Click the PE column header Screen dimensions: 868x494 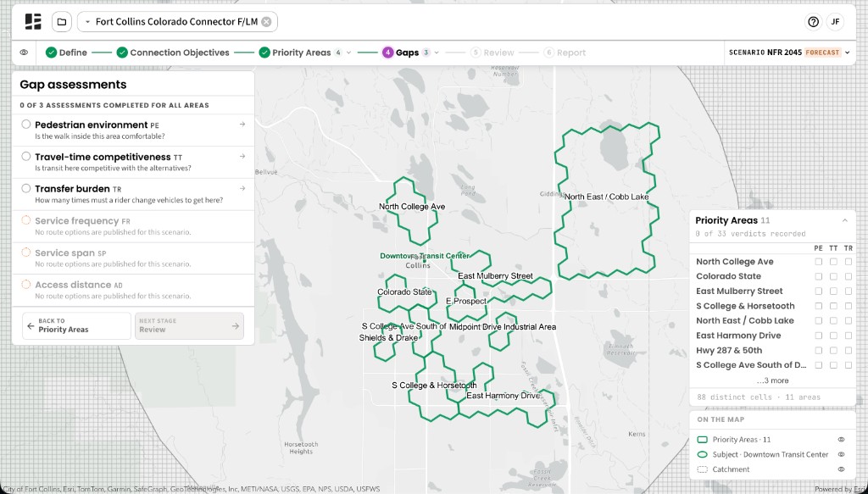pyautogui.click(x=819, y=248)
